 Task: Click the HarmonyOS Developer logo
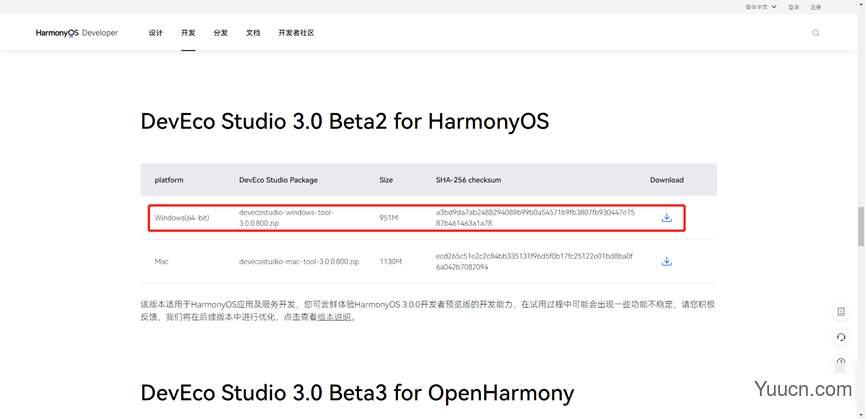(x=77, y=33)
